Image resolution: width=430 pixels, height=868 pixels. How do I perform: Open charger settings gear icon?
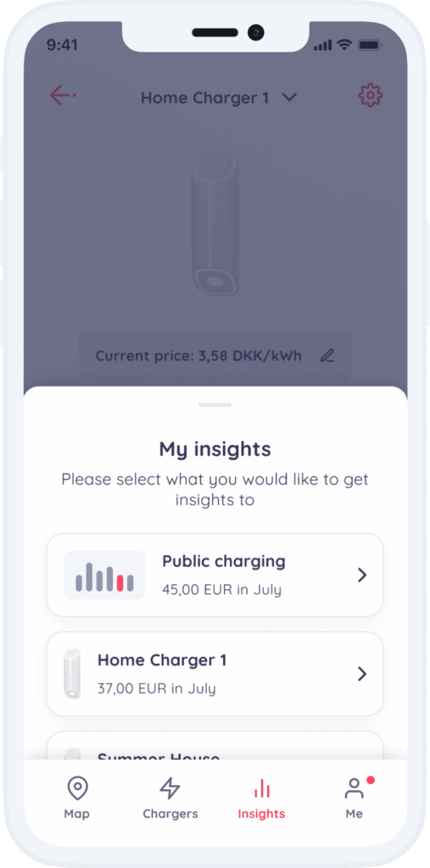pos(370,96)
